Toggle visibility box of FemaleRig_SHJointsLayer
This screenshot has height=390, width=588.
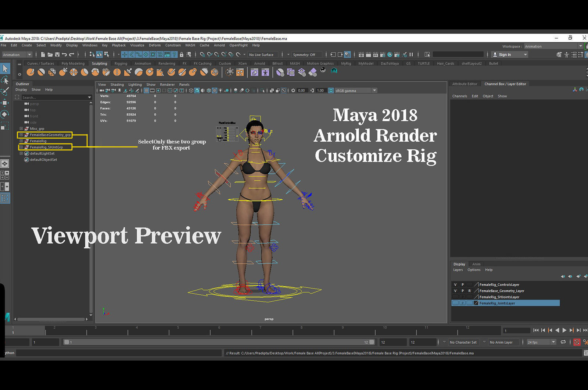point(455,297)
